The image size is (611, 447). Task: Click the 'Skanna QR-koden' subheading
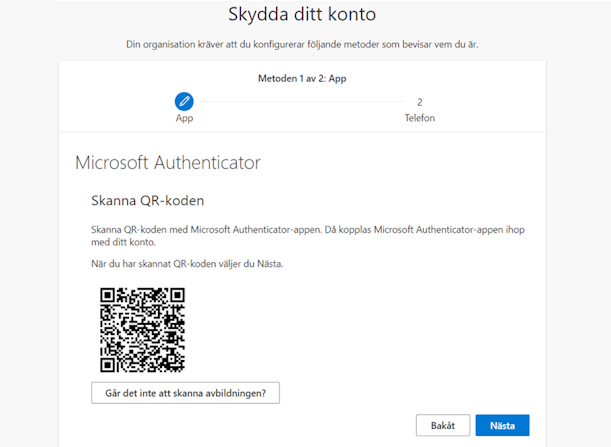(x=148, y=200)
